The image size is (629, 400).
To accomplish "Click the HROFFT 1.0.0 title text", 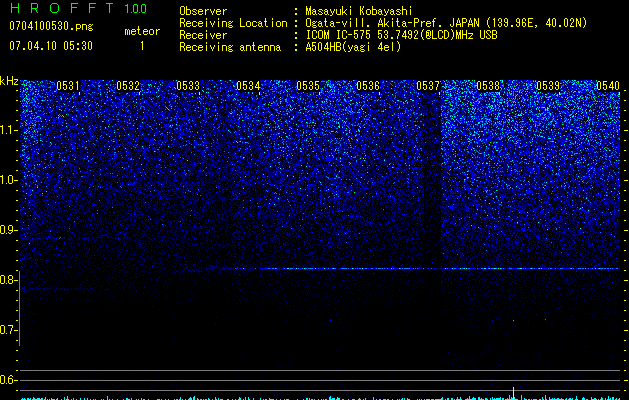I will tap(78, 8).
